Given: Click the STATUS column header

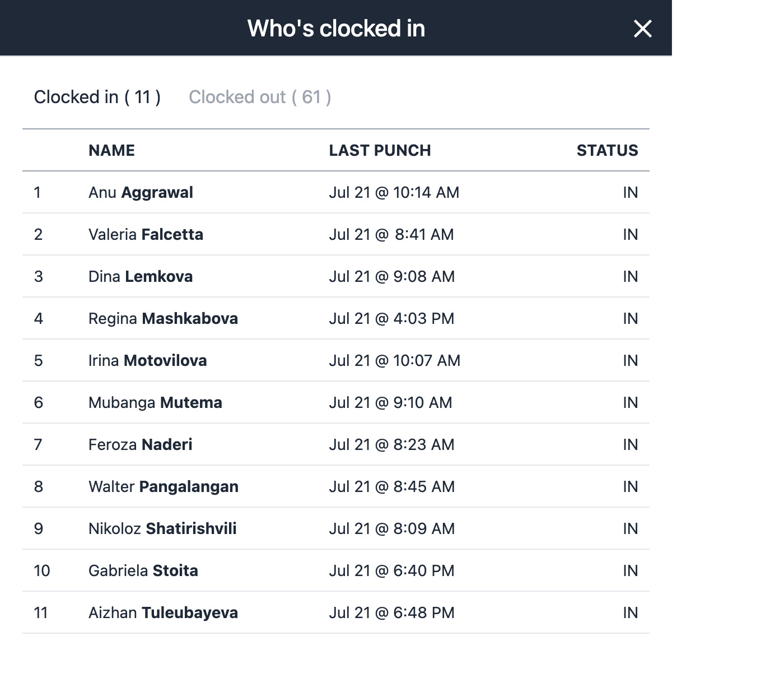Looking at the screenshot, I should point(607,150).
